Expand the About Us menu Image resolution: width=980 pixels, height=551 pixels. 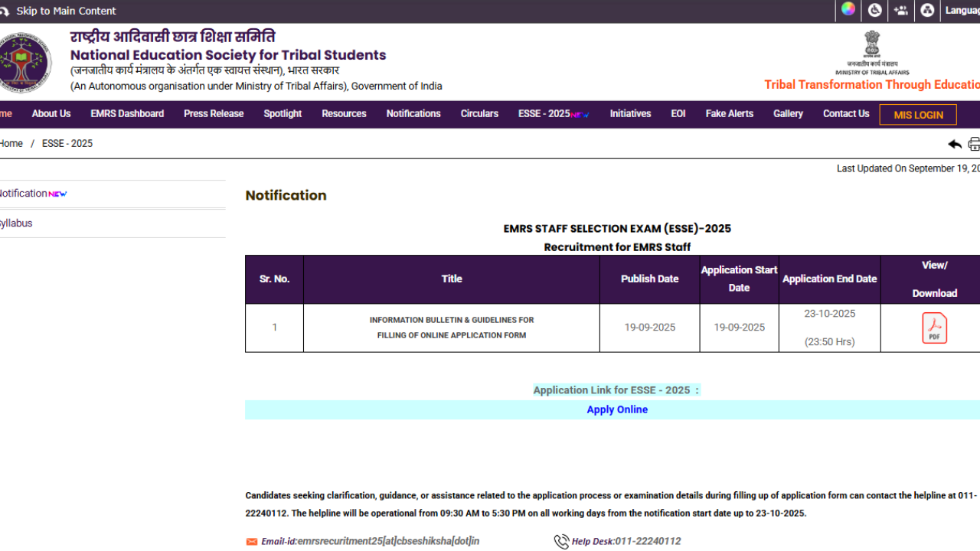coord(51,113)
